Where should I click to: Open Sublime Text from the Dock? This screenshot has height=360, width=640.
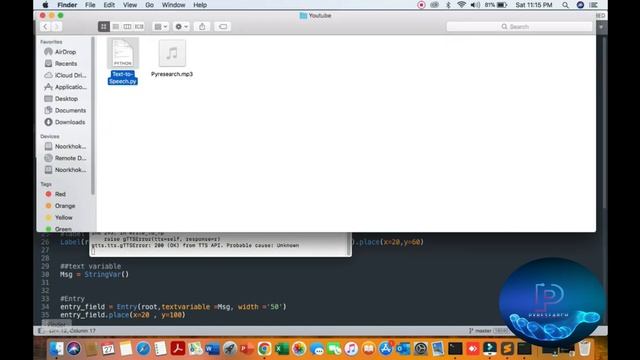pos(507,349)
